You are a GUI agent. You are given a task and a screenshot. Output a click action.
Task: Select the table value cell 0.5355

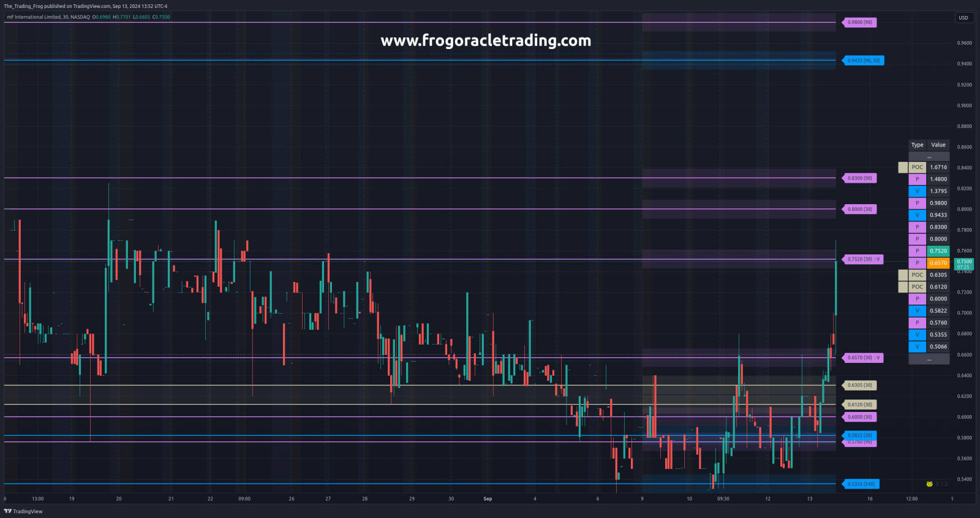click(938, 335)
